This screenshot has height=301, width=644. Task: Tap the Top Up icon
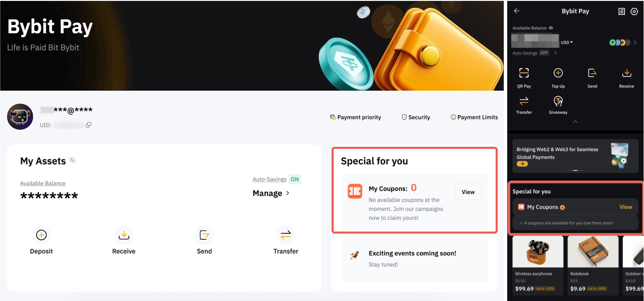(558, 73)
